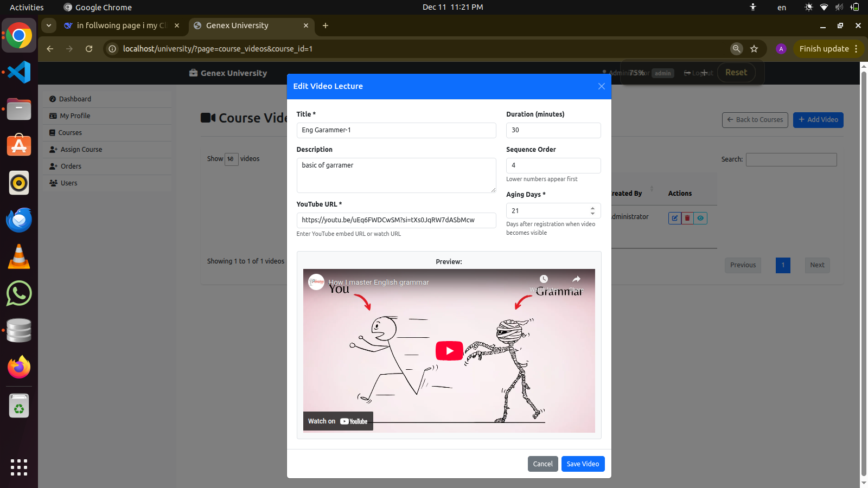Close the Edit Video Lecture dialog with X
The width and height of the screenshot is (868, 488).
(x=601, y=86)
